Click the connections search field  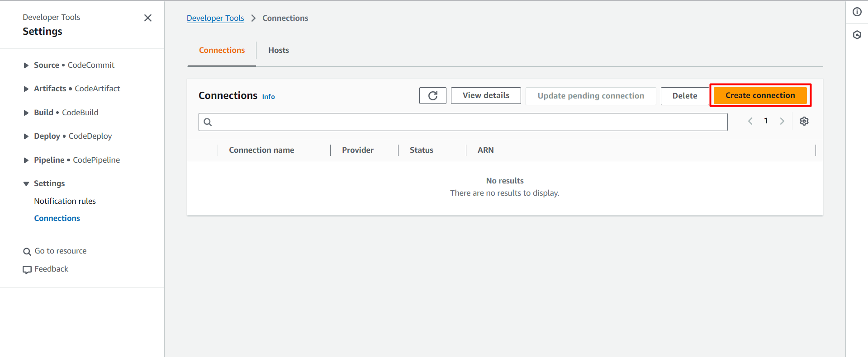[x=466, y=122]
